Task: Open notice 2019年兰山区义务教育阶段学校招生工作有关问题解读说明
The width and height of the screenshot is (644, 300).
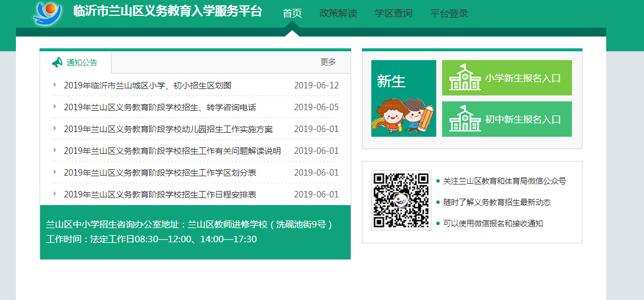Action: pyautogui.click(x=172, y=150)
